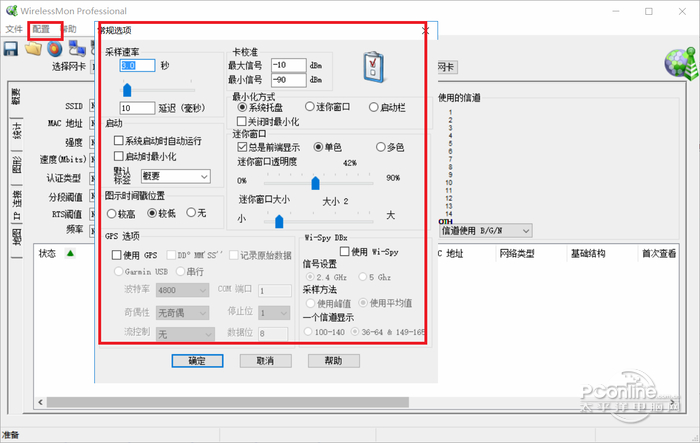The height and width of the screenshot is (443, 700).
Task: Click the 状态 column header
Action: 47,254
